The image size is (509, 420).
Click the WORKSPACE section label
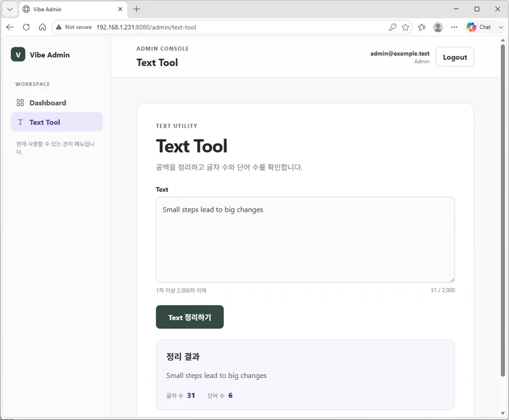pyautogui.click(x=33, y=84)
